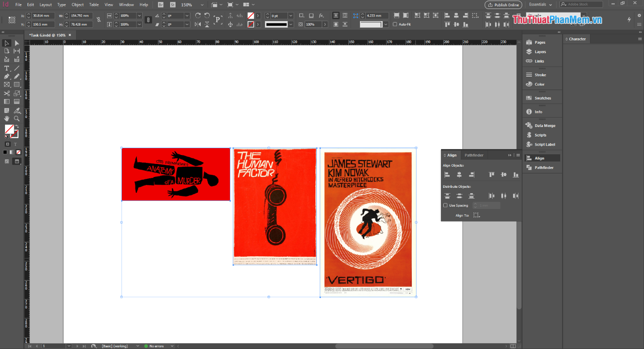Enable Use Spacing in the Align panel
This screenshot has width=644, height=349.
(x=446, y=205)
